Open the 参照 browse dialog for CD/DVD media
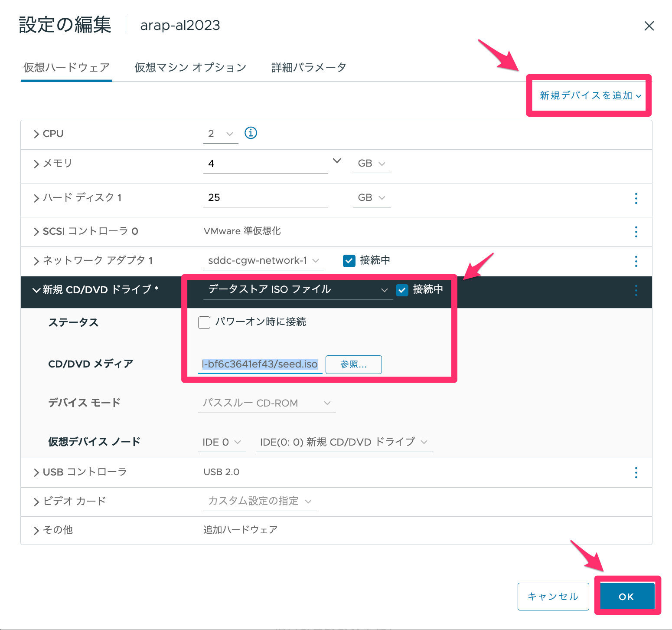 click(x=353, y=364)
